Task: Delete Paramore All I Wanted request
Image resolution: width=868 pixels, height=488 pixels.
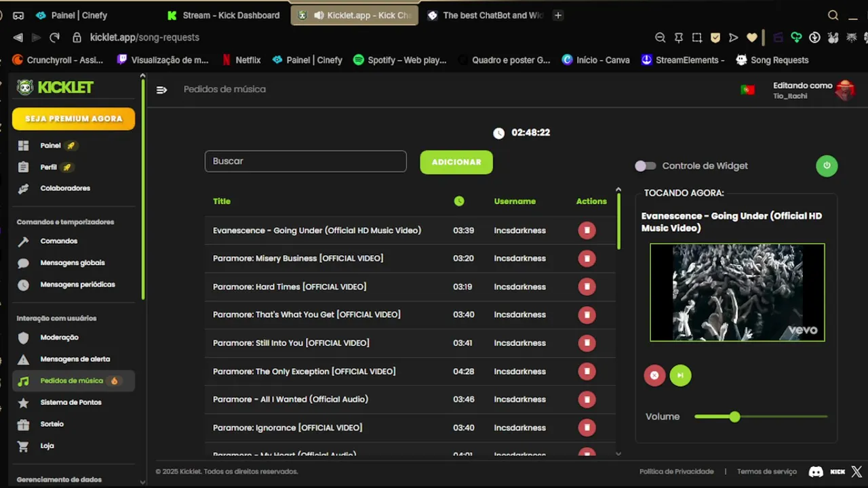Action: coord(587,399)
